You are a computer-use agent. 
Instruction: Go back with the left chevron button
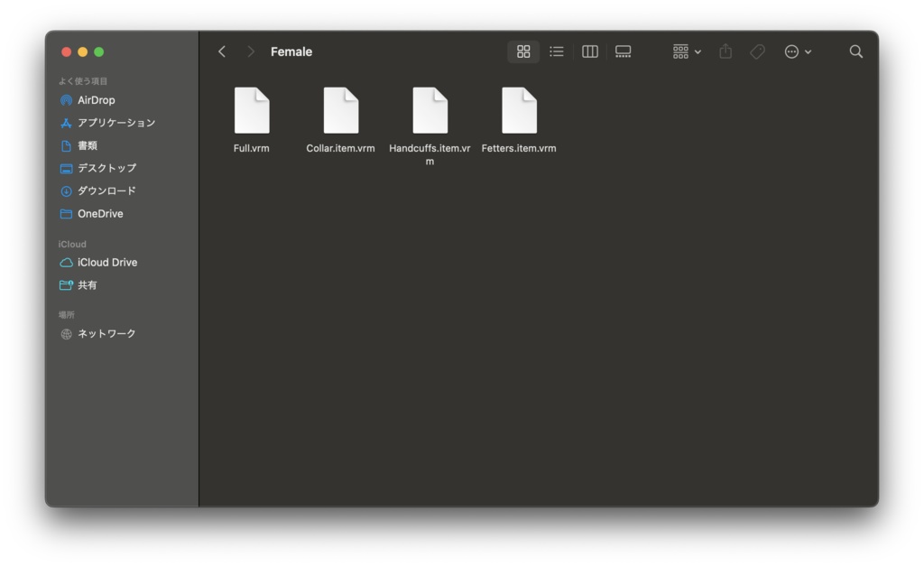click(x=222, y=51)
